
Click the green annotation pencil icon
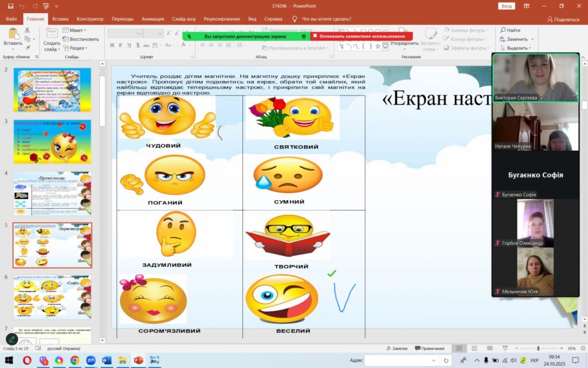(12, 339)
